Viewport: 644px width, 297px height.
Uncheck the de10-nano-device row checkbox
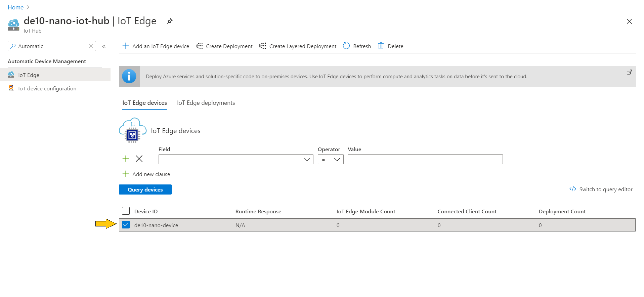(126, 225)
